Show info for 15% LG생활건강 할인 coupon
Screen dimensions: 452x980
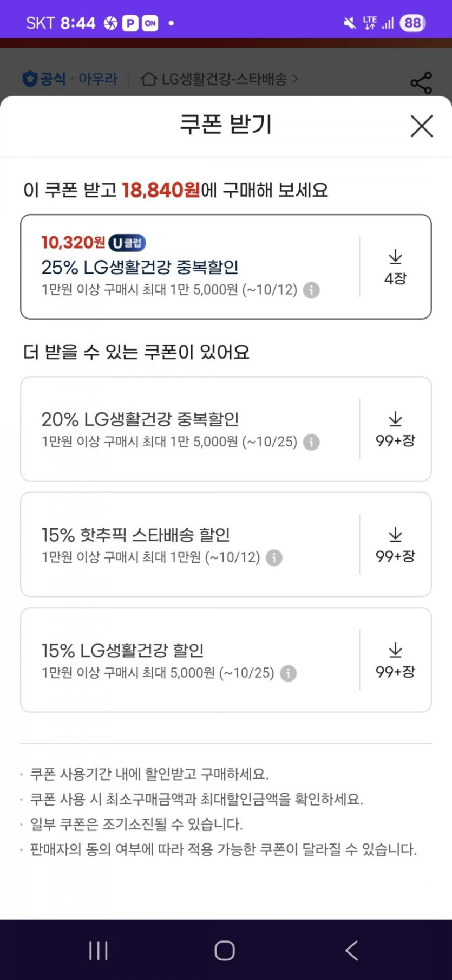point(288,673)
